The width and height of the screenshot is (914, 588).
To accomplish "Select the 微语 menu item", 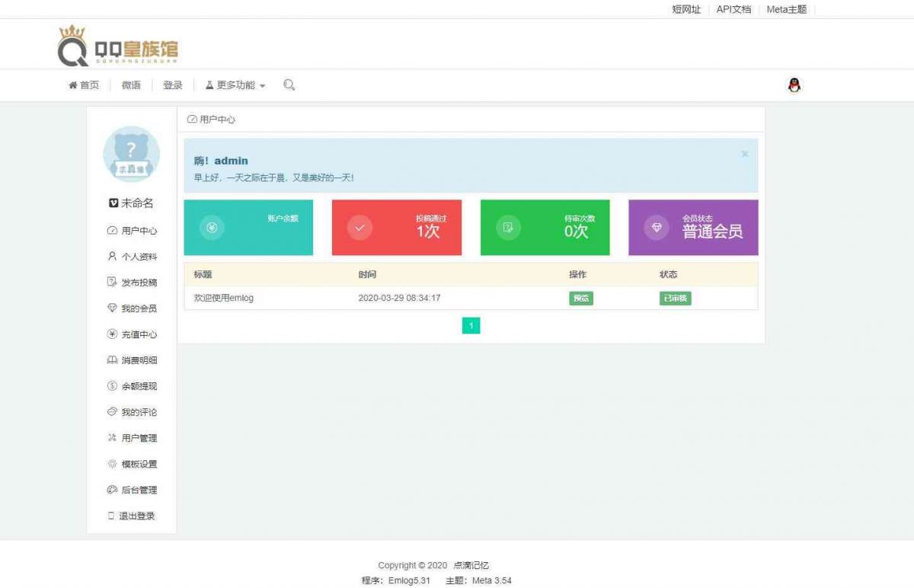I will tap(129, 85).
